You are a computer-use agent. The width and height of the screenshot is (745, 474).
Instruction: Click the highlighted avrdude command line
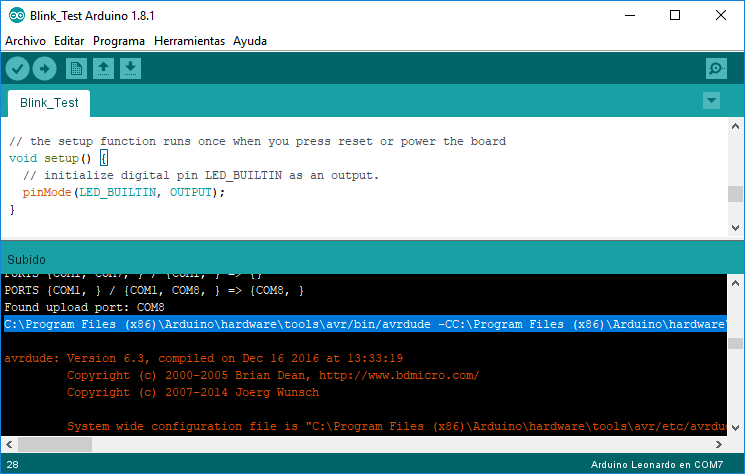[365, 324]
